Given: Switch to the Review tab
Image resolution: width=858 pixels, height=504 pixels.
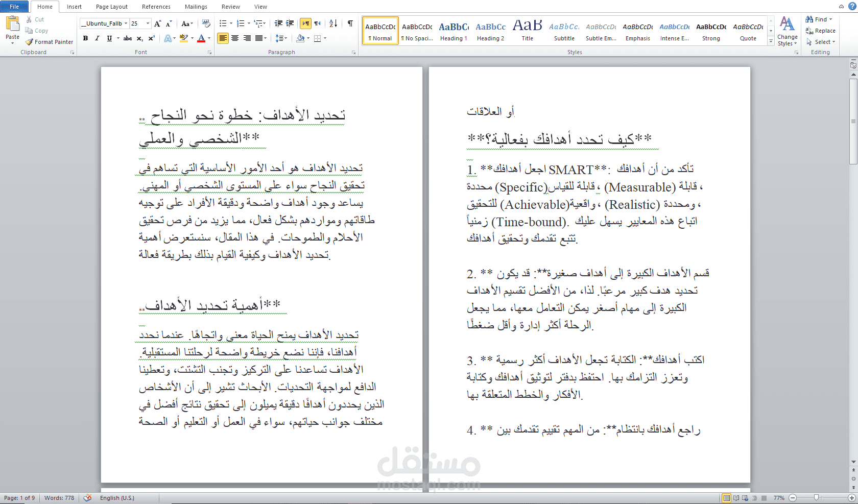Looking at the screenshot, I should [x=231, y=7].
